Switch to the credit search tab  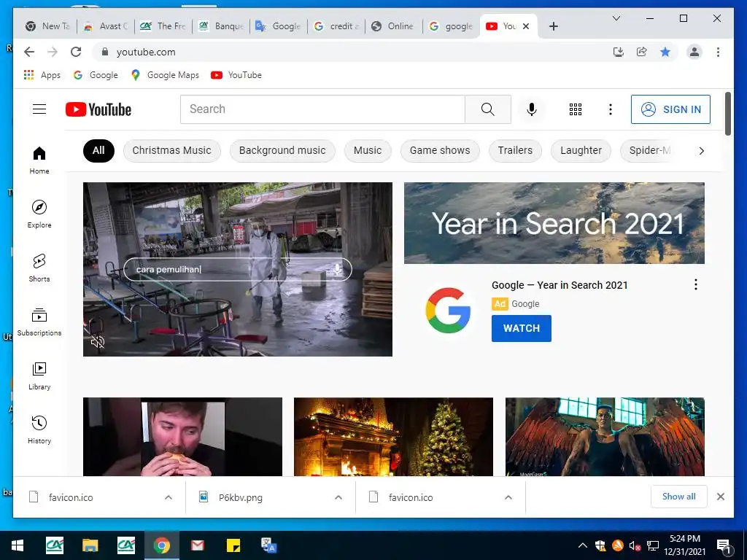tap(336, 26)
